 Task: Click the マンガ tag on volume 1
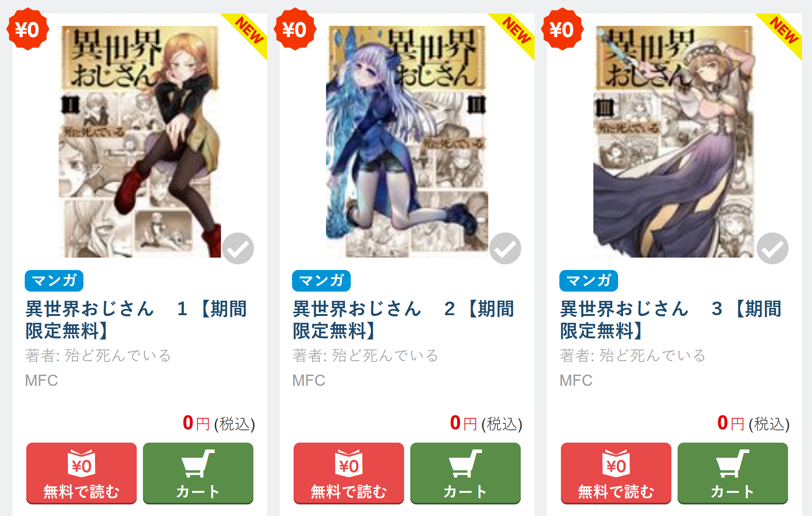click(x=54, y=281)
